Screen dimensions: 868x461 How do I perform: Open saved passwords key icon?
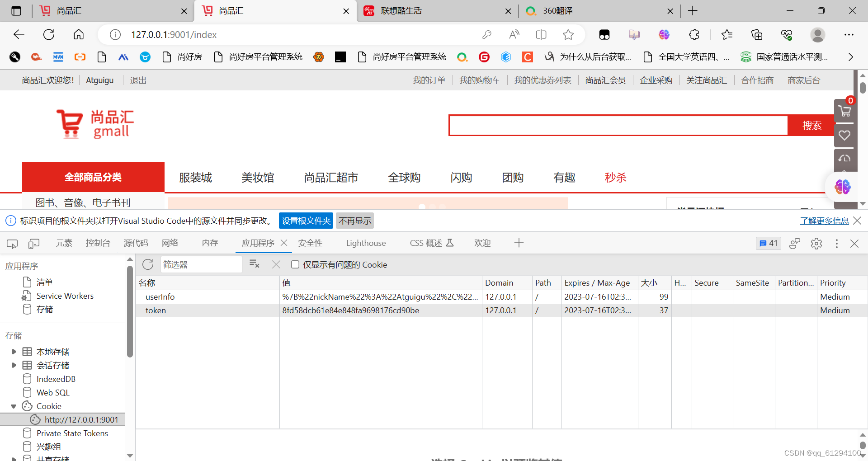[487, 34]
